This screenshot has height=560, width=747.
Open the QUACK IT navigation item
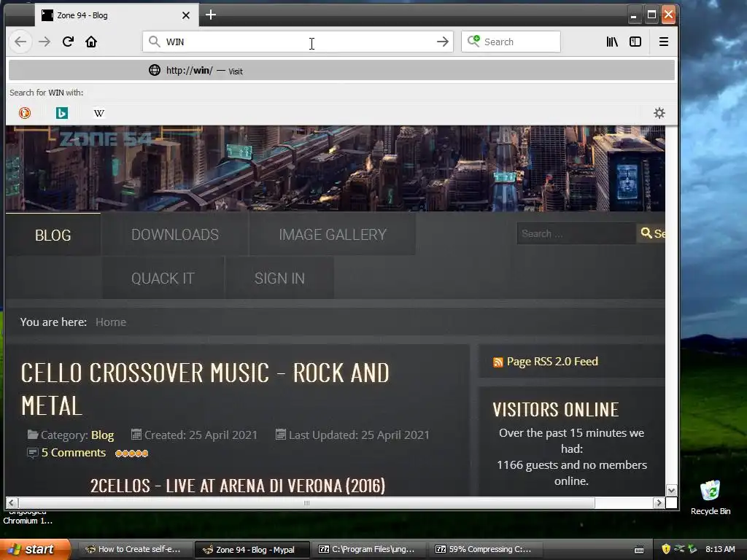163,278
